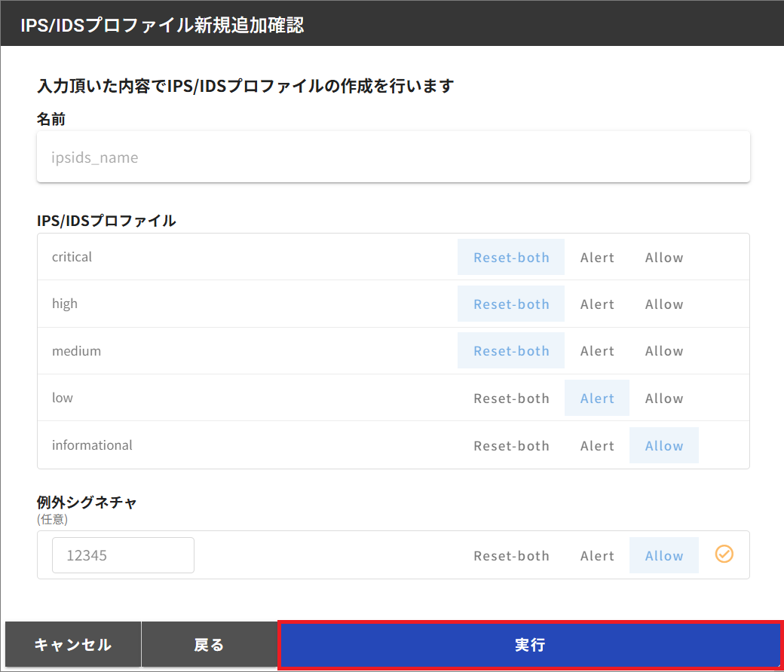The image size is (784, 672).
Task: Choose Allow for the low severity row
Action: pyautogui.click(x=663, y=398)
